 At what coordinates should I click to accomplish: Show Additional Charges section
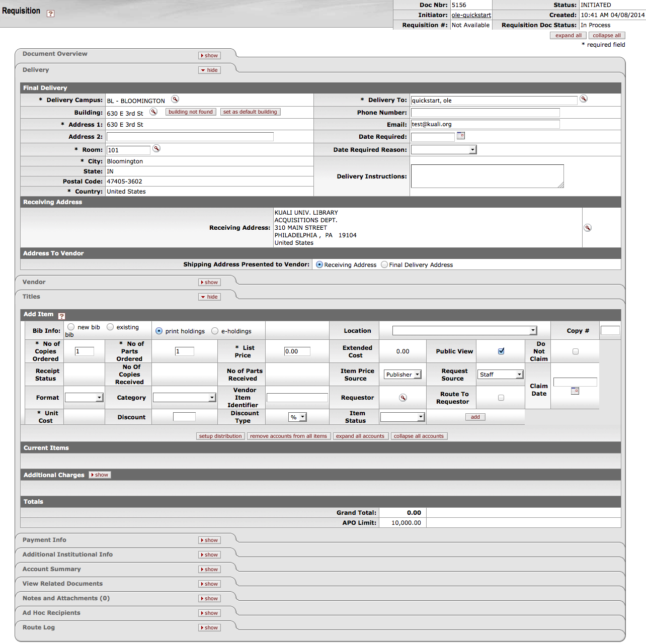(100, 475)
